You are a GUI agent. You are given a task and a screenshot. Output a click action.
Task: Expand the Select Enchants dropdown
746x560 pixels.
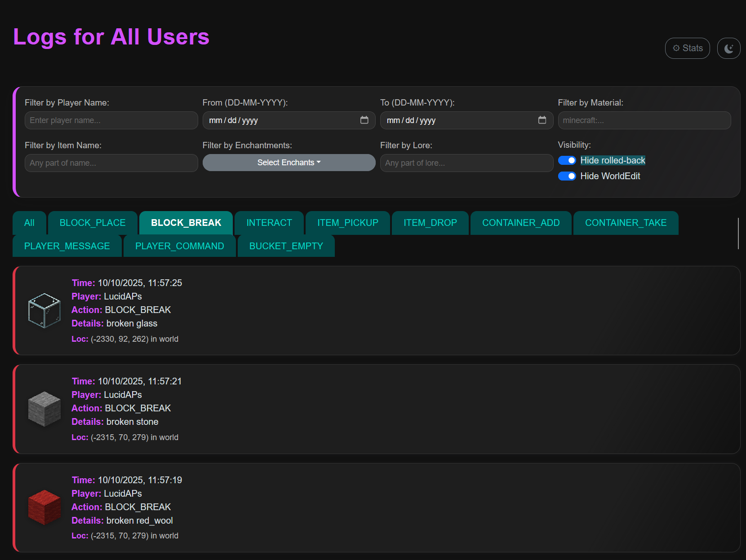click(289, 163)
